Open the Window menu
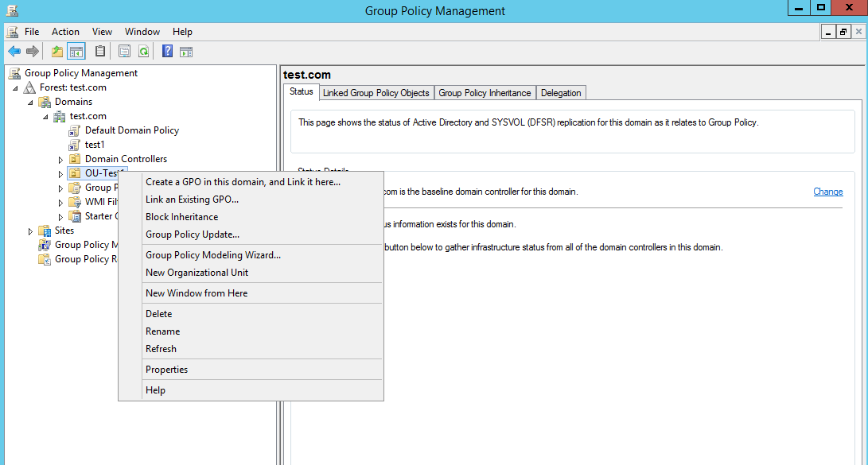 tap(142, 32)
